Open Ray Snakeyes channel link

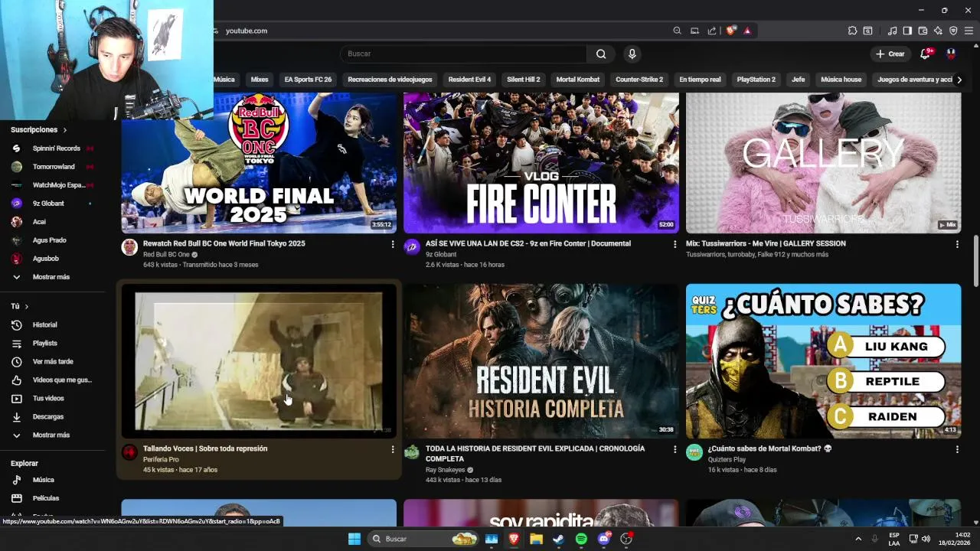point(445,470)
